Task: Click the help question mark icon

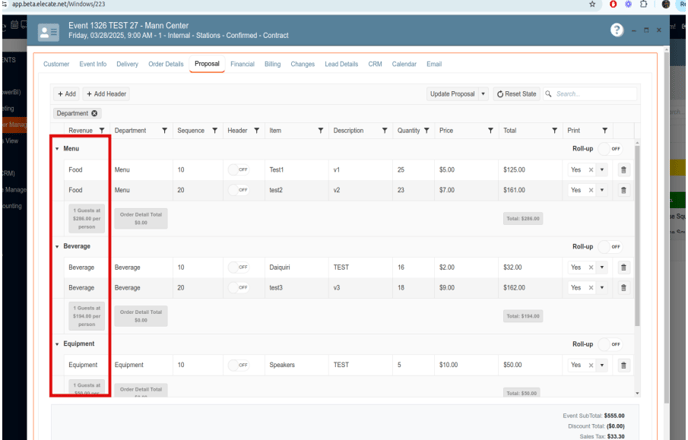Action: click(616, 30)
